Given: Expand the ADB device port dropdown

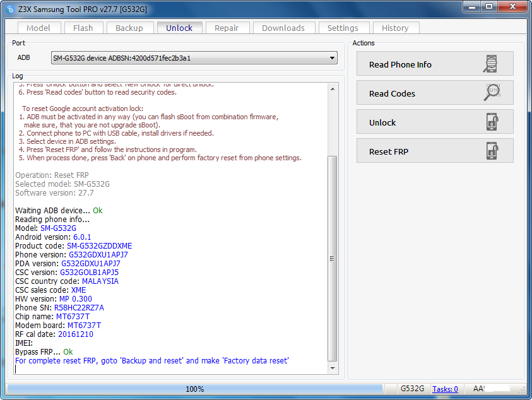Looking at the screenshot, I should pyautogui.click(x=332, y=58).
